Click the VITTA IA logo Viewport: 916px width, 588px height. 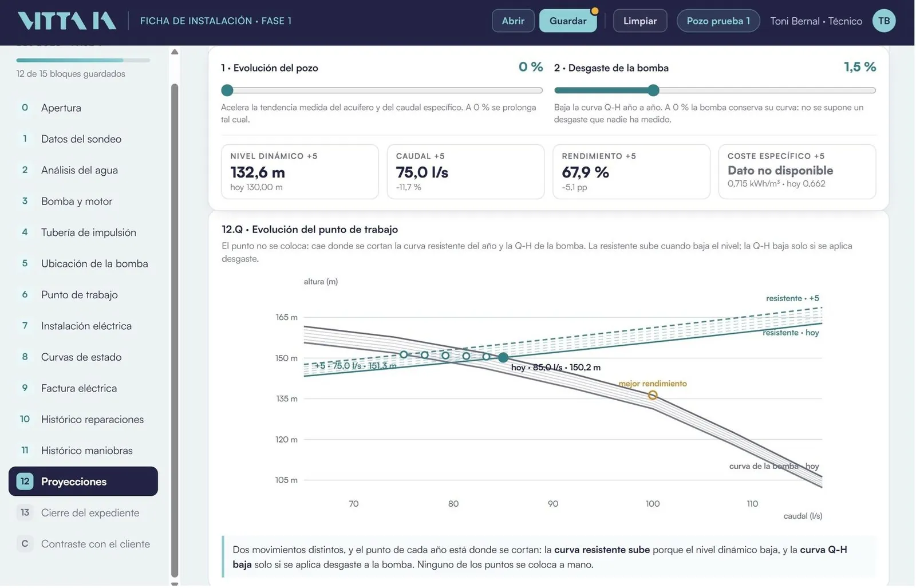67,21
